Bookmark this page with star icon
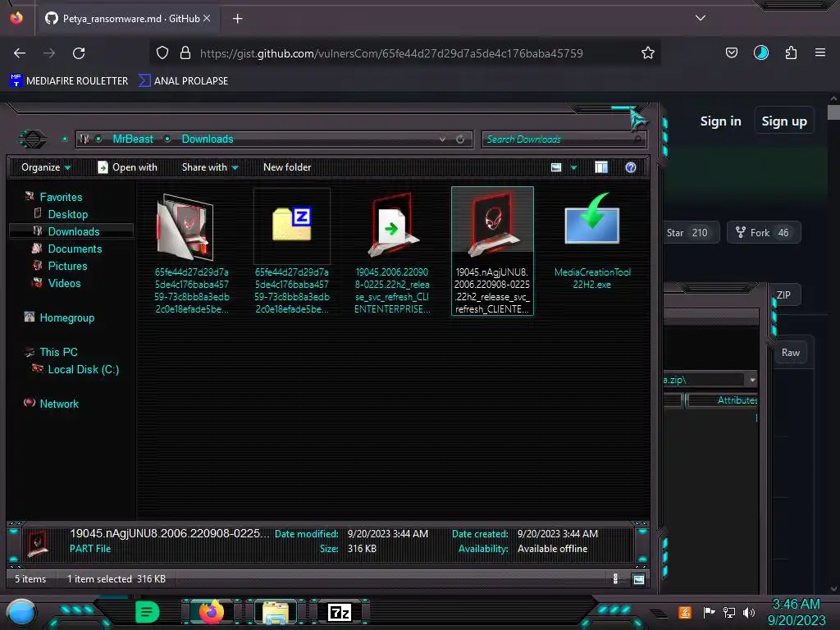Viewport: 840px width, 630px height. (648, 53)
